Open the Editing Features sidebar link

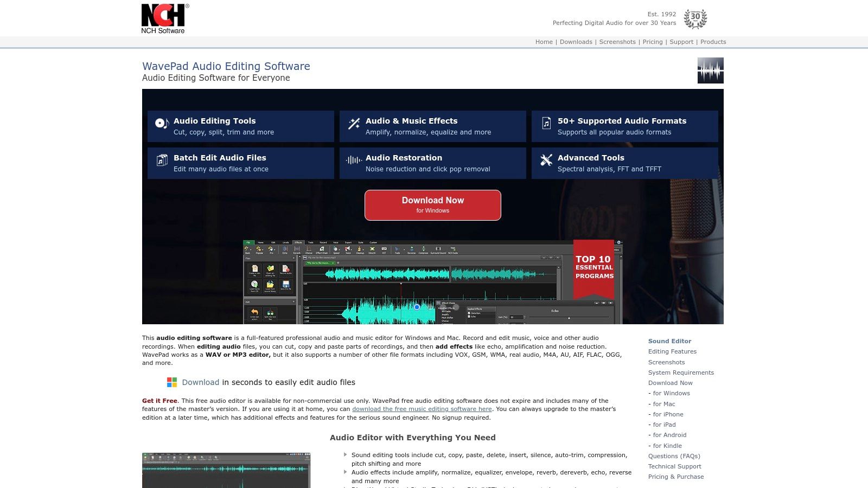[672, 351]
